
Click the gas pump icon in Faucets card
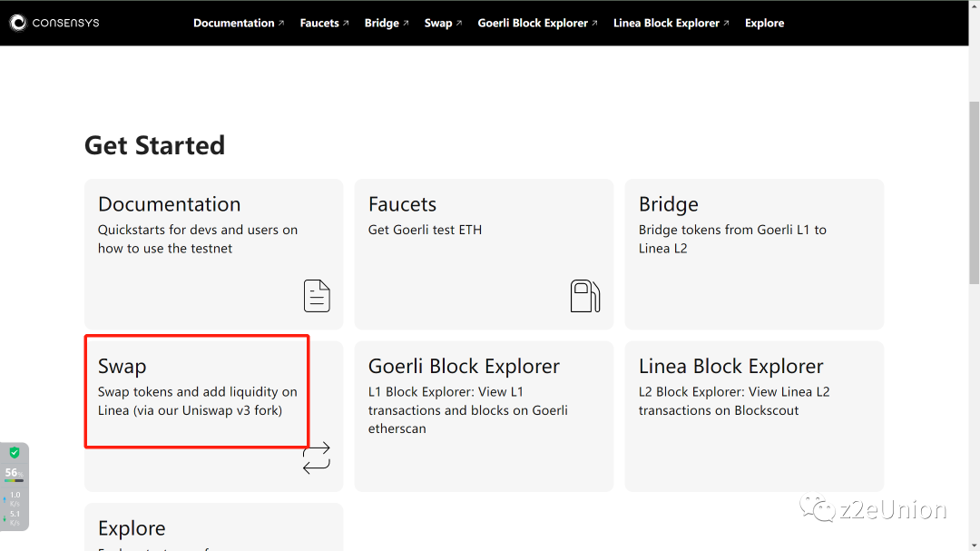point(585,296)
